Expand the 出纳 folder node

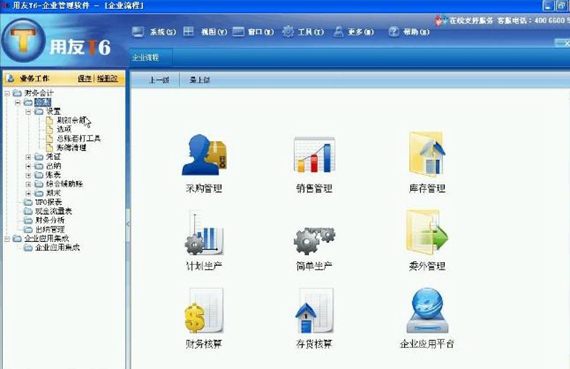(x=28, y=166)
